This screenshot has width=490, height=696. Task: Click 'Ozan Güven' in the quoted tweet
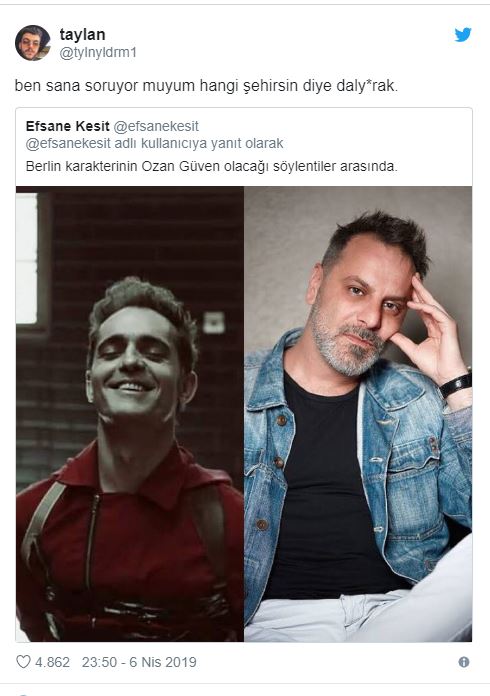coord(181,166)
